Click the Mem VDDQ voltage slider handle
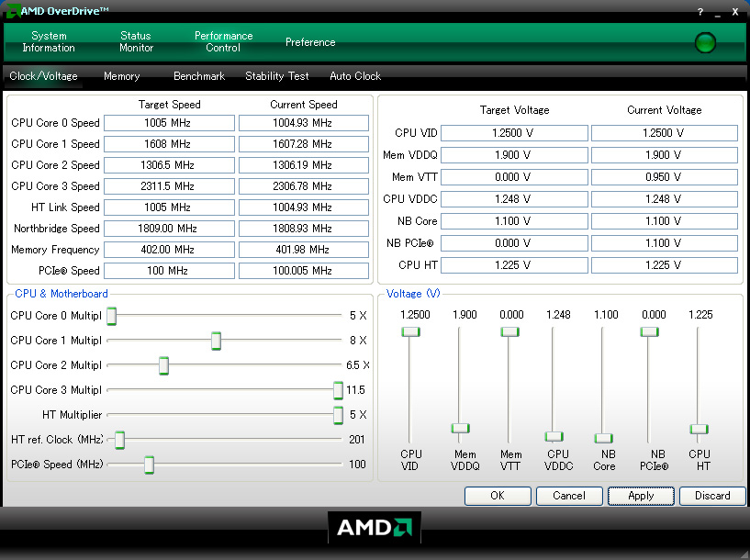750x560 pixels. pos(461,428)
